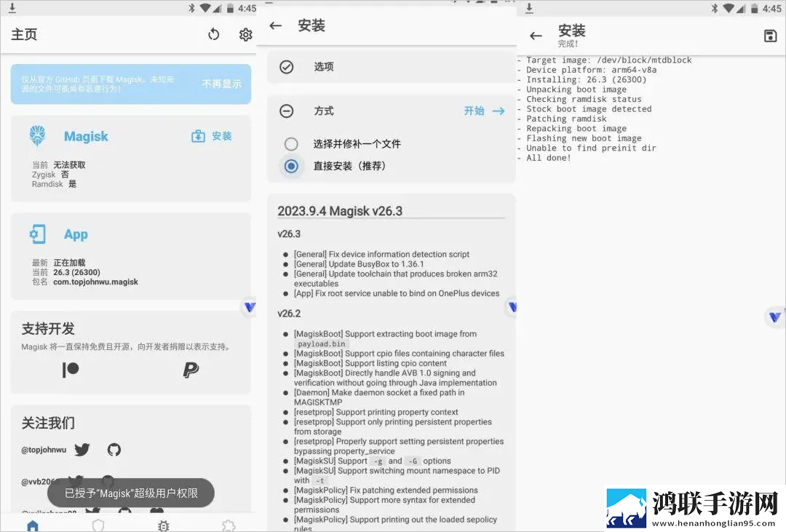Open the @topjohnwu GitHub icon
Screen dimensions: 786x532
coord(114,450)
